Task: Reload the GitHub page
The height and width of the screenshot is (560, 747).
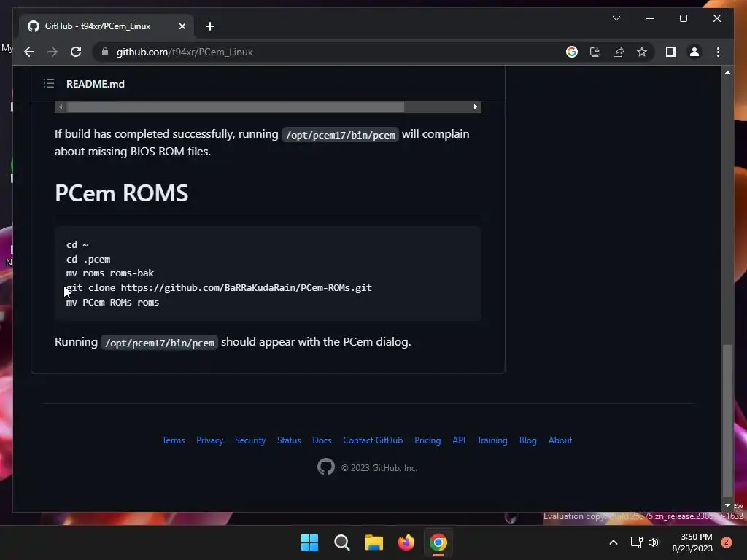Action: point(76,52)
